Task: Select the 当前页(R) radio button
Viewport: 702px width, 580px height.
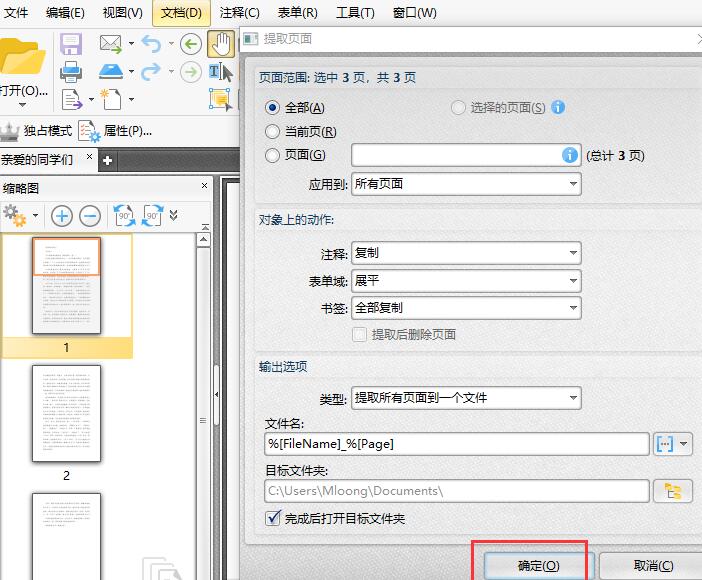Action: tap(272, 132)
